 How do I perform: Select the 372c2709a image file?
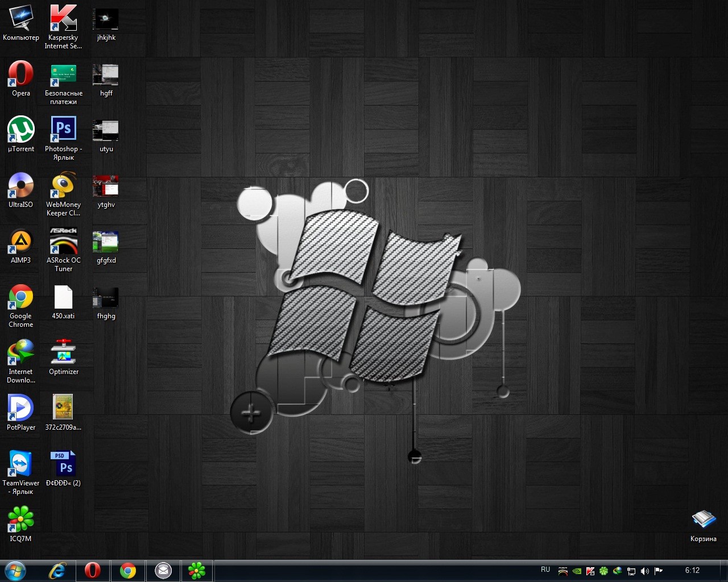63,413
